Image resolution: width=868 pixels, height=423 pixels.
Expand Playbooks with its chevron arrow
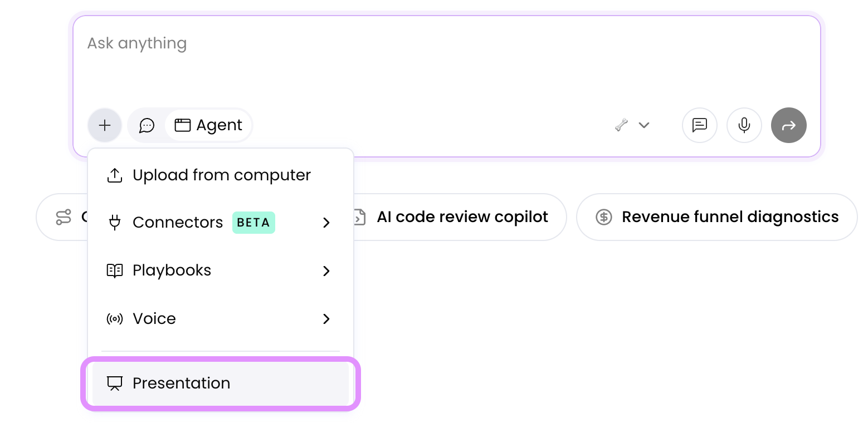[326, 271]
